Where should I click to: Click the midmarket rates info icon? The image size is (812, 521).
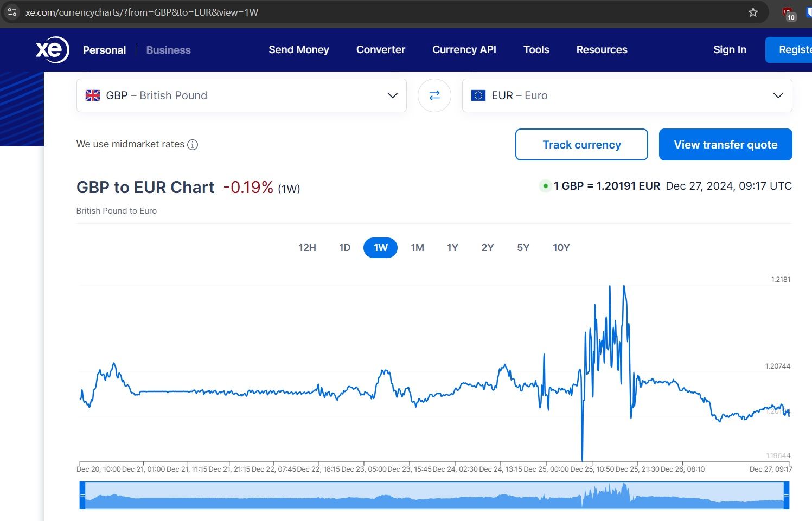[193, 145]
